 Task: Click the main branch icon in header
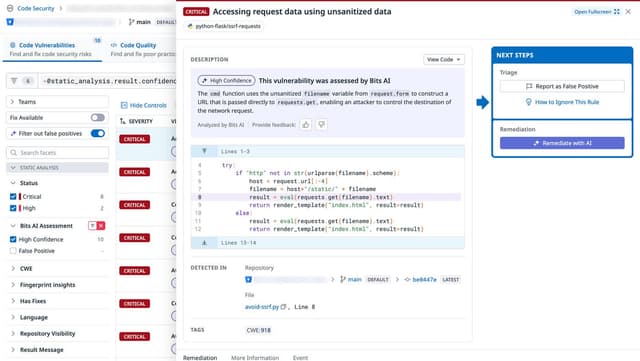131,22
